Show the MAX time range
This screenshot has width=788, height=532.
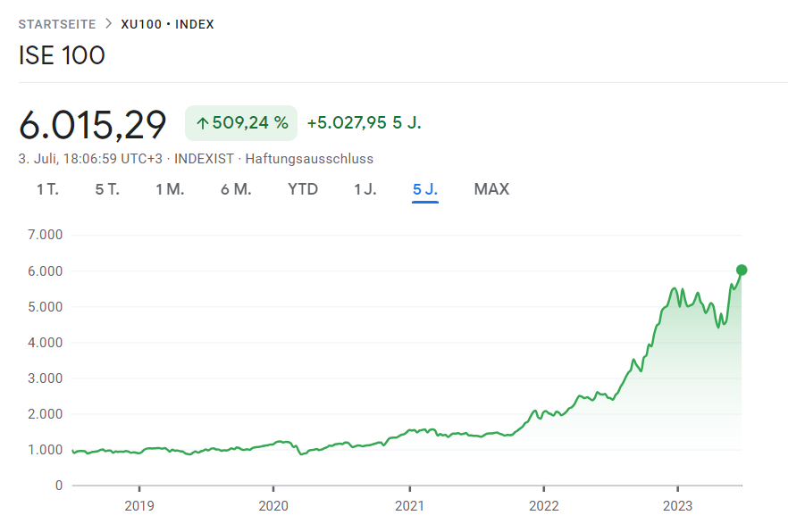coord(491,189)
